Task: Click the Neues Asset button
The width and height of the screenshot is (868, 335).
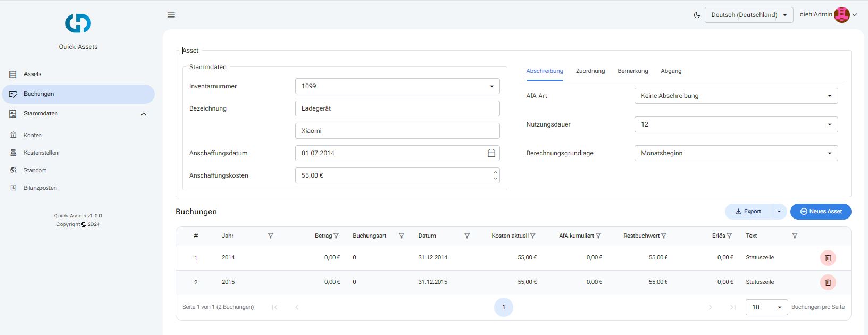Action: coord(820,212)
